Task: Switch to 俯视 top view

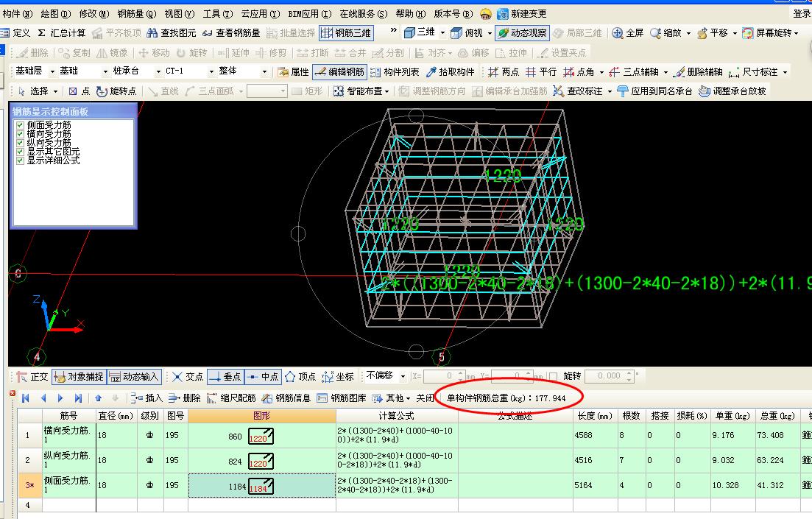Action: point(466,33)
